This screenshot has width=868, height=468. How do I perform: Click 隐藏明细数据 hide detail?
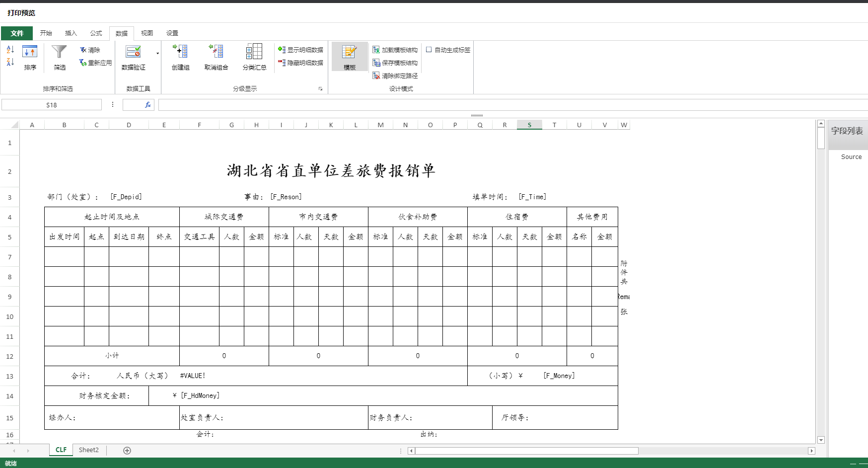(x=300, y=63)
